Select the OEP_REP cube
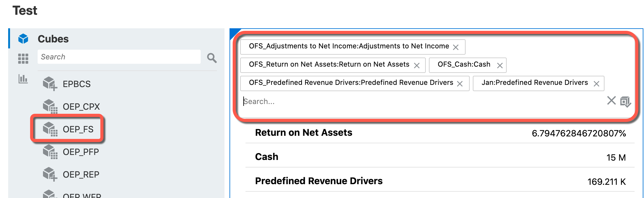The image size is (644, 198). tap(81, 174)
